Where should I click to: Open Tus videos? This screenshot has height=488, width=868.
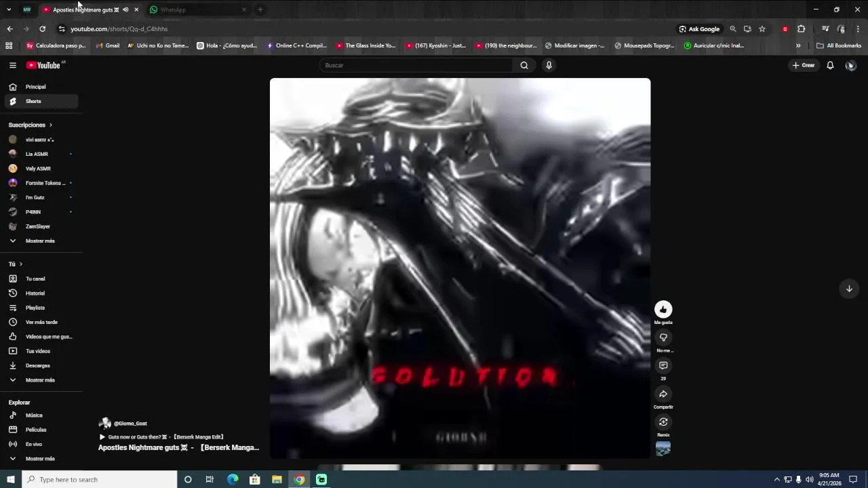(x=41, y=351)
